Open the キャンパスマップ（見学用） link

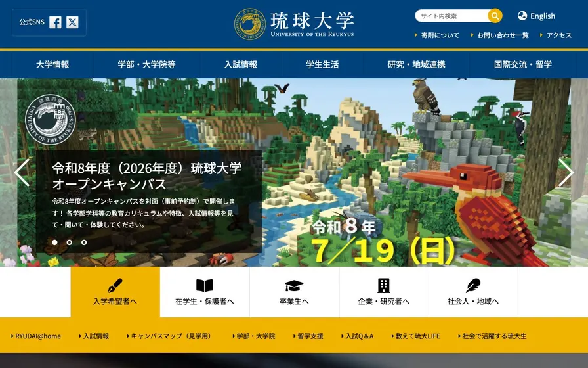[x=173, y=336]
